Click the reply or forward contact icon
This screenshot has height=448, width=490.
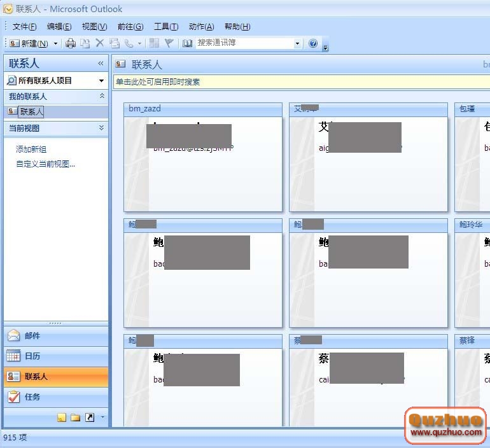(x=115, y=43)
